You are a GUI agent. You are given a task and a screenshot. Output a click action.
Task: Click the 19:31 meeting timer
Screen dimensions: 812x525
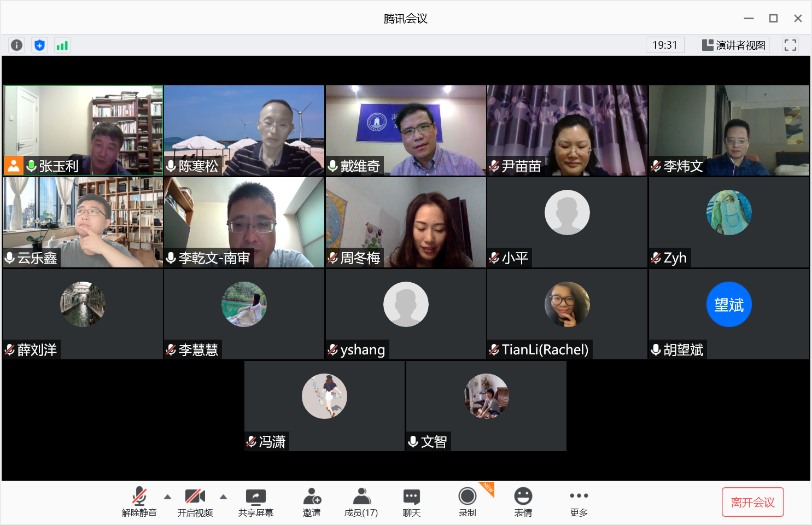tap(665, 45)
